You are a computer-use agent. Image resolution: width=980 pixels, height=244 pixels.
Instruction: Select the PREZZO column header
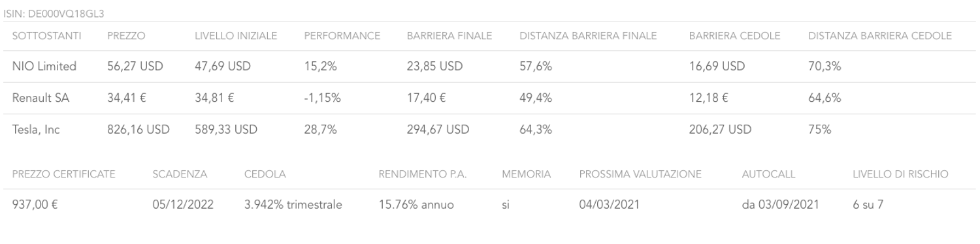[126, 36]
